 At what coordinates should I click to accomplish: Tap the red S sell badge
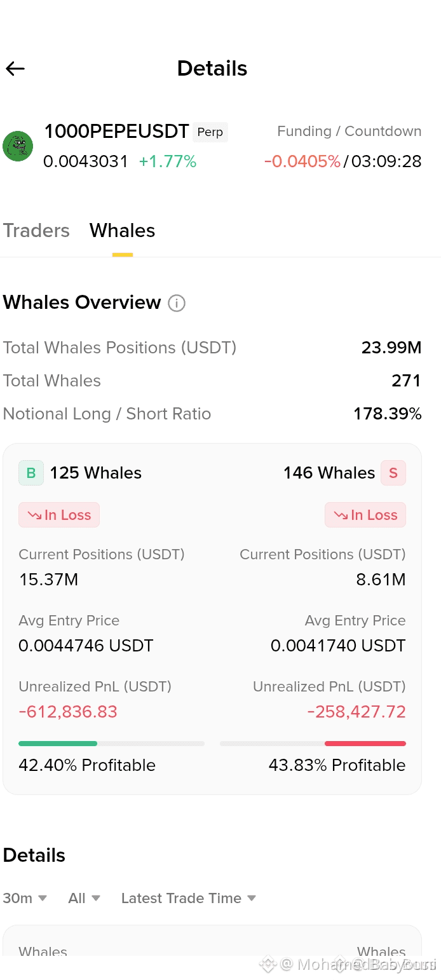pos(393,473)
